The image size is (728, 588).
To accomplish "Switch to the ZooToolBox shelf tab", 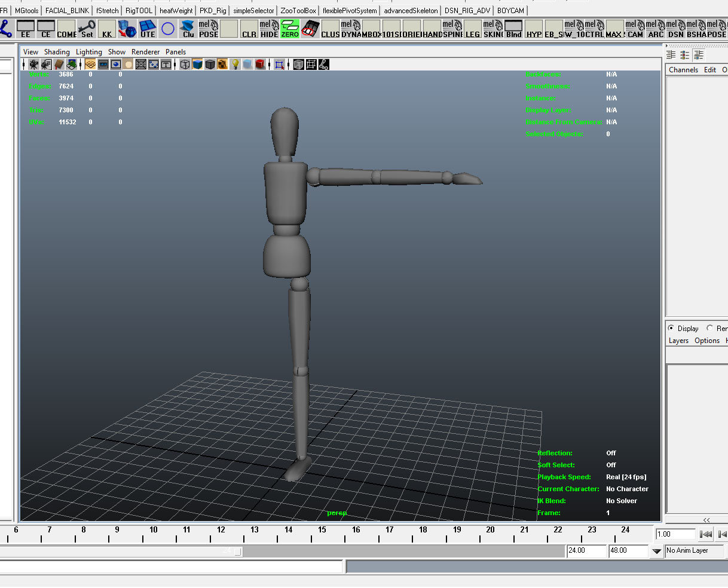I will [298, 11].
